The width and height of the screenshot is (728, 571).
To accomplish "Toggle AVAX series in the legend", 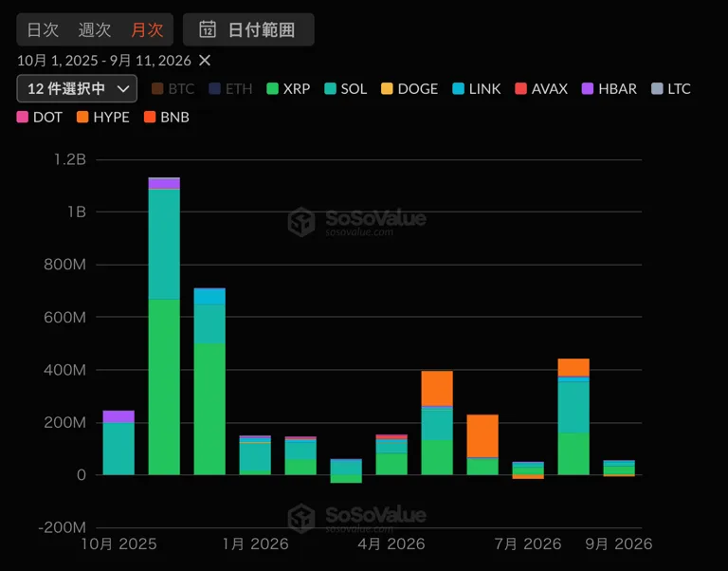I will pos(541,89).
